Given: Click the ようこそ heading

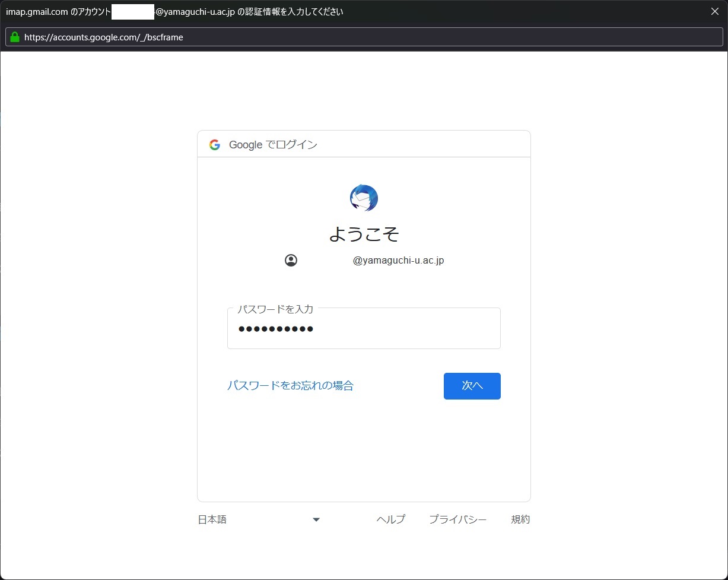Looking at the screenshot, I should pos(364,234).
